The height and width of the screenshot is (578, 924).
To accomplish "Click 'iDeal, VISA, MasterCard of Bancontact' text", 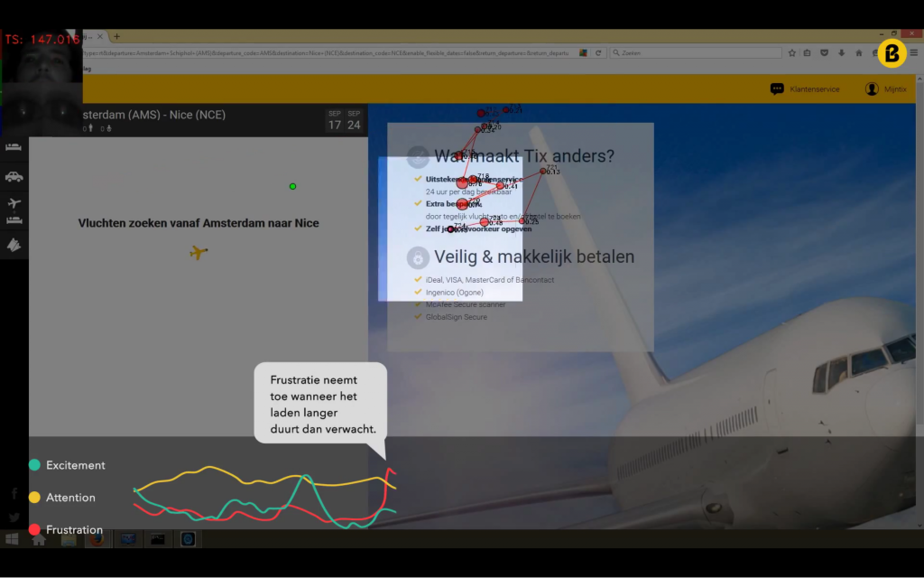I will pos(490,280).
